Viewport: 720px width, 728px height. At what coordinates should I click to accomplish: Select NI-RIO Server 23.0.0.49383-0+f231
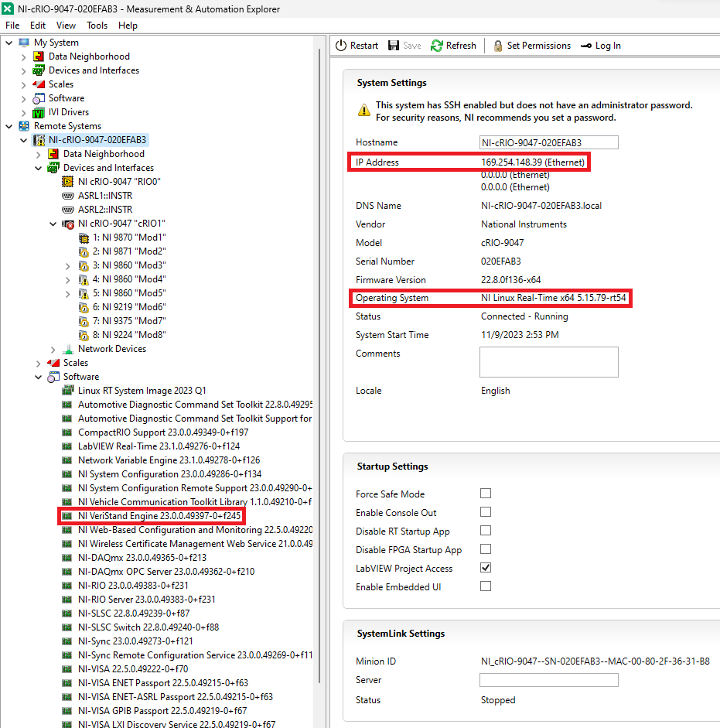147,600
